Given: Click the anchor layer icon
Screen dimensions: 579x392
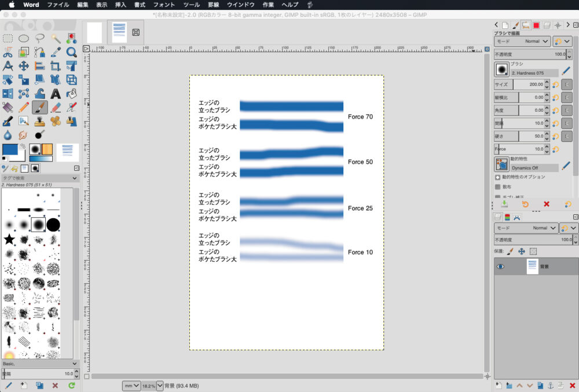Looking at the screenshot, I should [x=551, y=385].
